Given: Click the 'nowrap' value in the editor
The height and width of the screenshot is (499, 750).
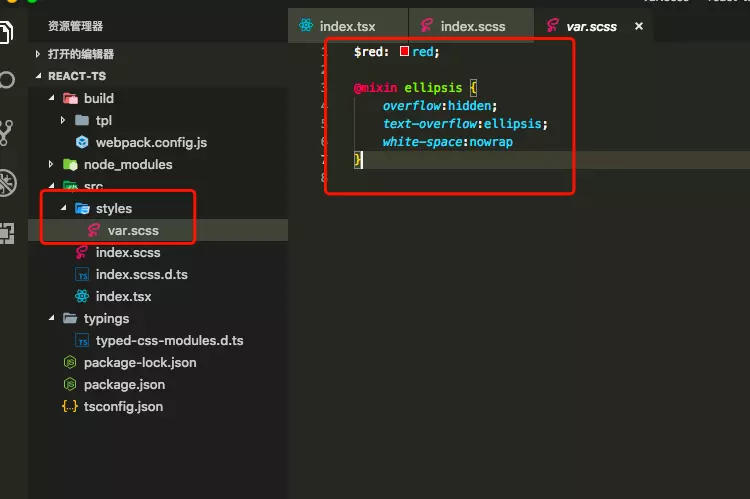Looking at the screenshot, I should (491, 142).
